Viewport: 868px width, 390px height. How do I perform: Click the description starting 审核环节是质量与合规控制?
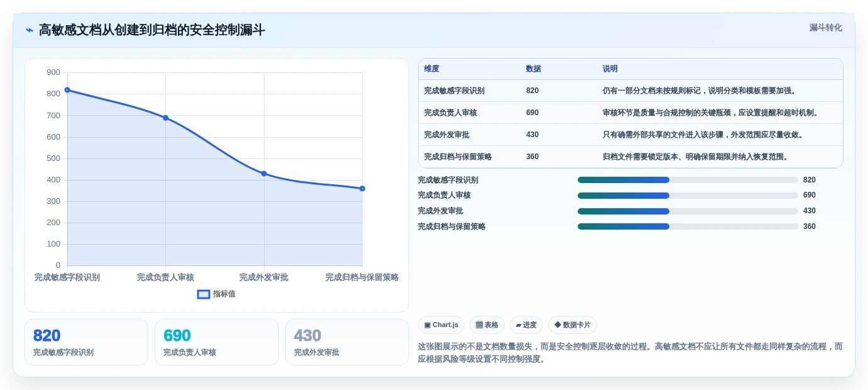[x=712, y=113]
